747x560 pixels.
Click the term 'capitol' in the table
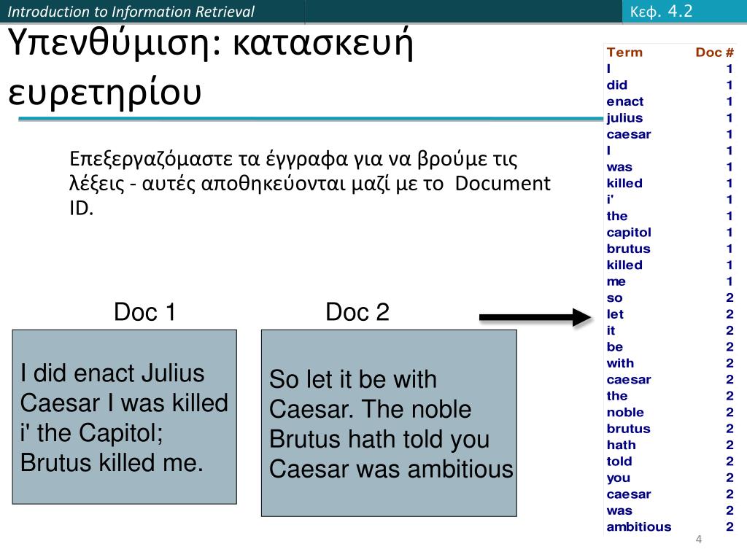pyautogui.click(x=629, y=233)
